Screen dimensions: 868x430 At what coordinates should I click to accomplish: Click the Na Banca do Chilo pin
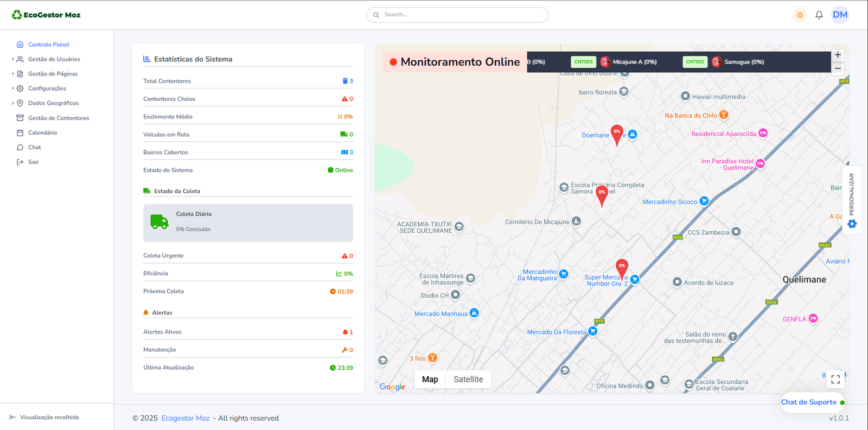(724, 115)
